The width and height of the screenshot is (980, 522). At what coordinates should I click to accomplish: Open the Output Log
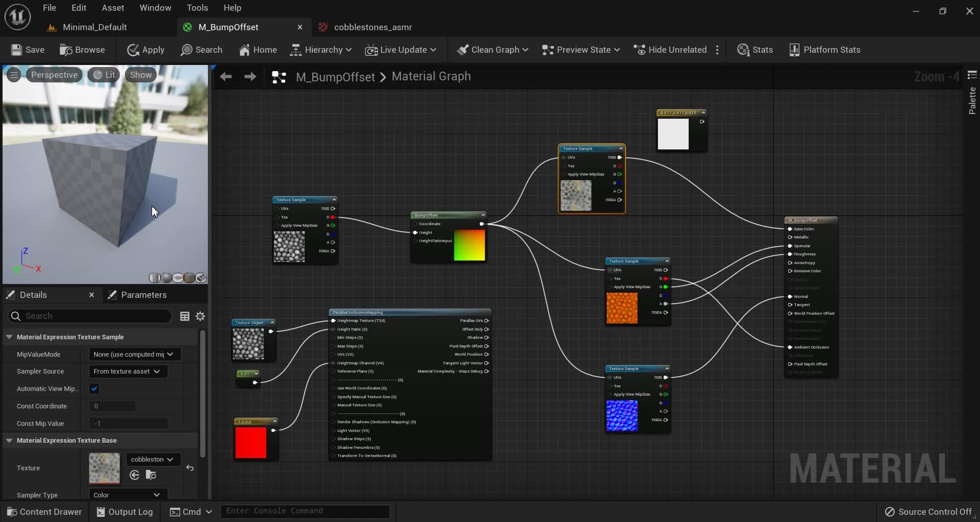pyautogui.click(x=124, y=511)
